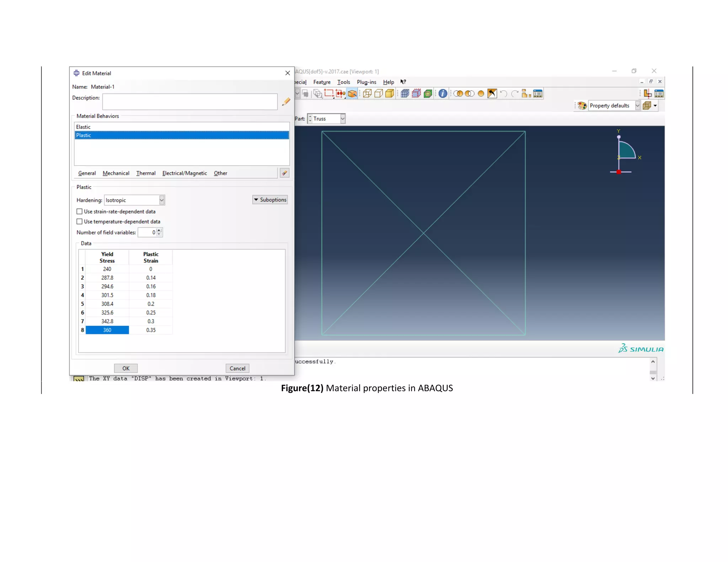Click row header 5 in data table
The width and height of the screenshot is (728, 562).
(82, 304)
